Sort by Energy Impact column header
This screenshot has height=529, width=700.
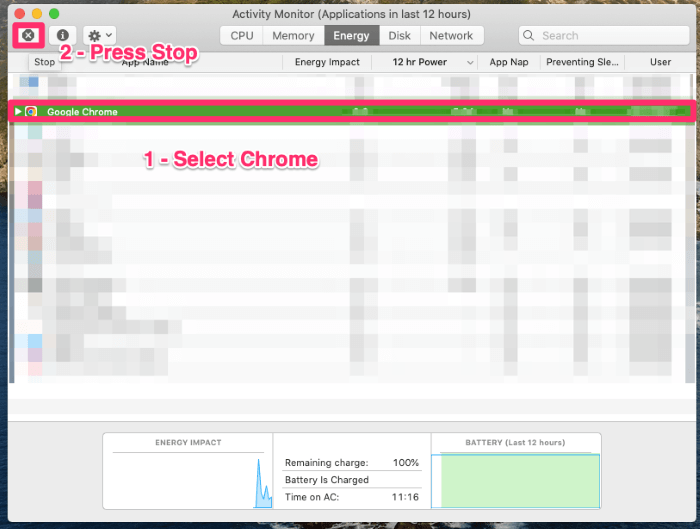coord(327,62)
